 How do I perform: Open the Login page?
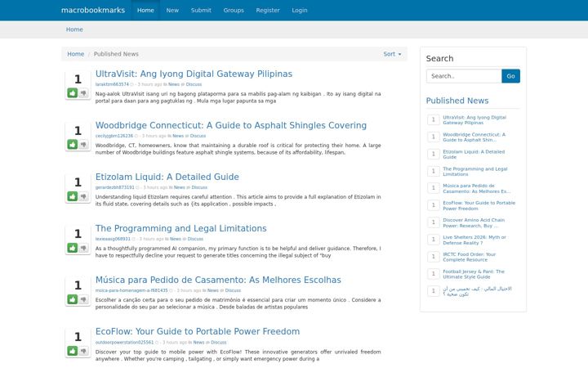[x=300, y=10]
